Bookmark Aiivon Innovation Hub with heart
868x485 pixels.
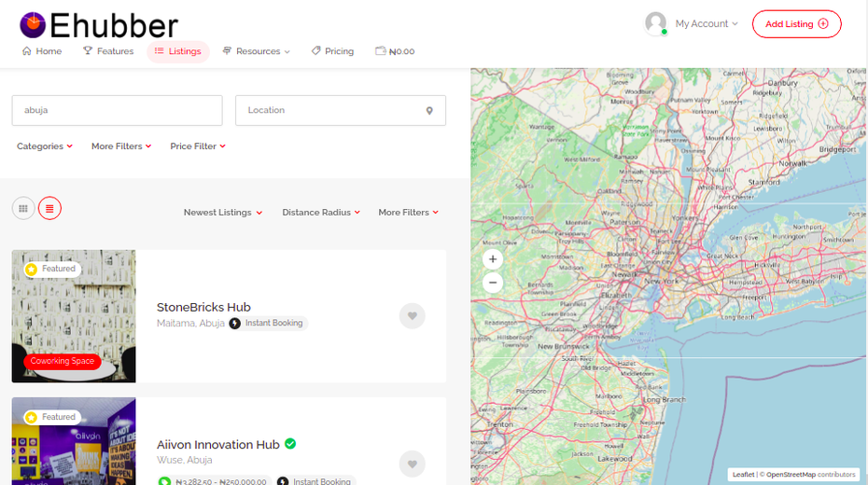412,464
